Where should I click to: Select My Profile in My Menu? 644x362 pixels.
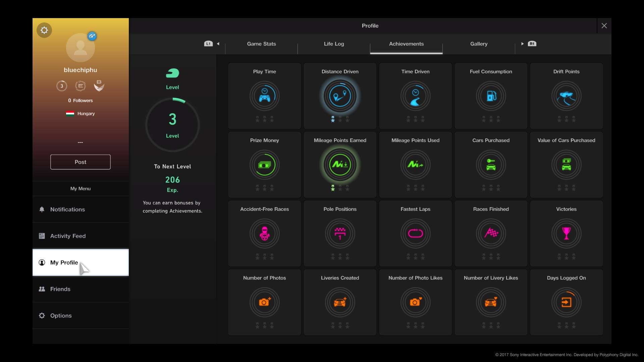point(80,262)
